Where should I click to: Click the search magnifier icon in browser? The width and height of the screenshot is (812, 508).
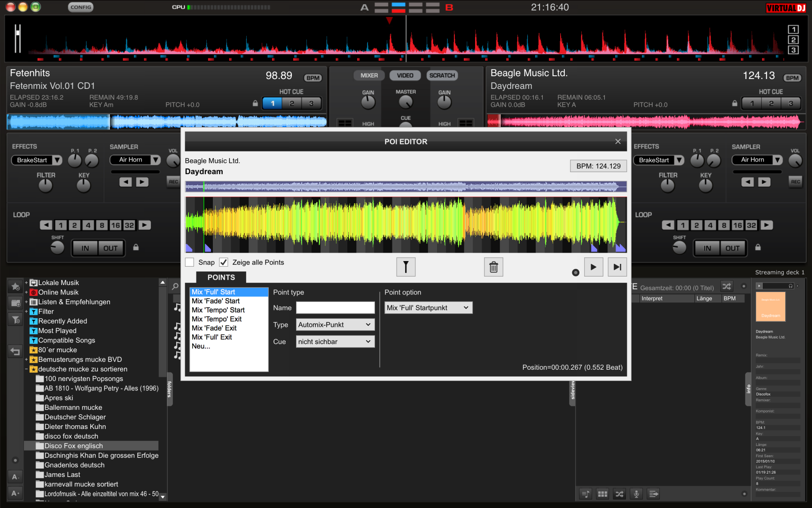click(175, 286)
